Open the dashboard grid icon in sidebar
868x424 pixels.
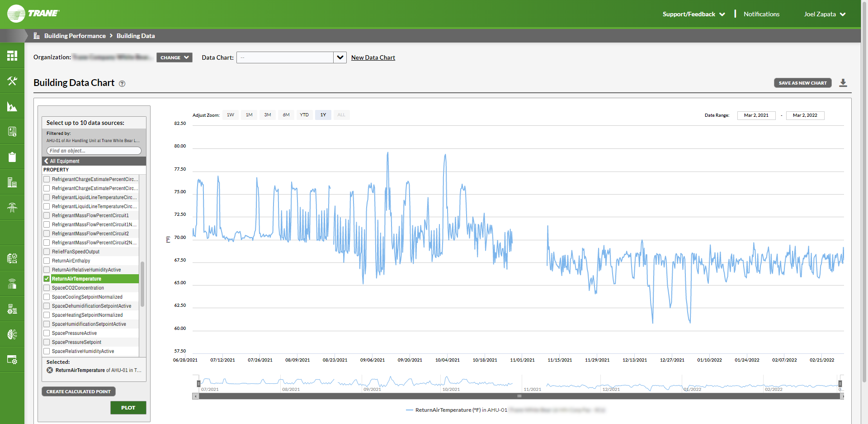[x=12, y=56]
